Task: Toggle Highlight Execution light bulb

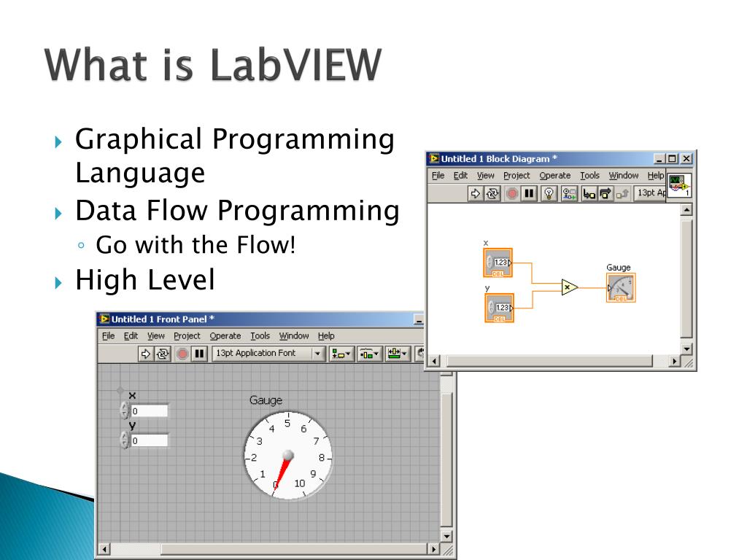Action: click(549, 192)
